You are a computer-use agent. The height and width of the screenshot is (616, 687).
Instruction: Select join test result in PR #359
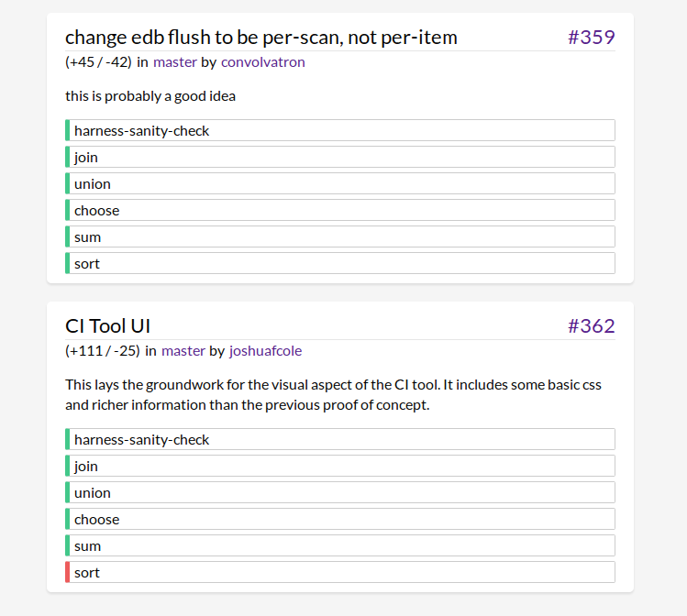(339, 158)
